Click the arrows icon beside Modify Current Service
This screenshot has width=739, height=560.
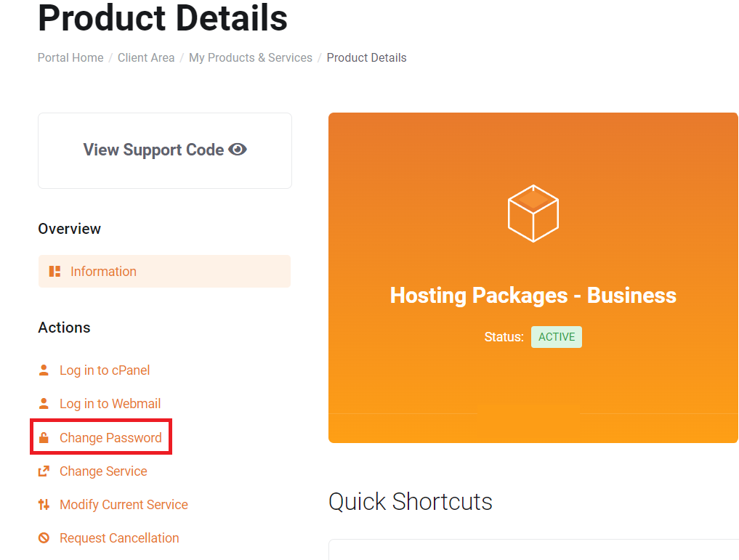(x=44, y=505)
